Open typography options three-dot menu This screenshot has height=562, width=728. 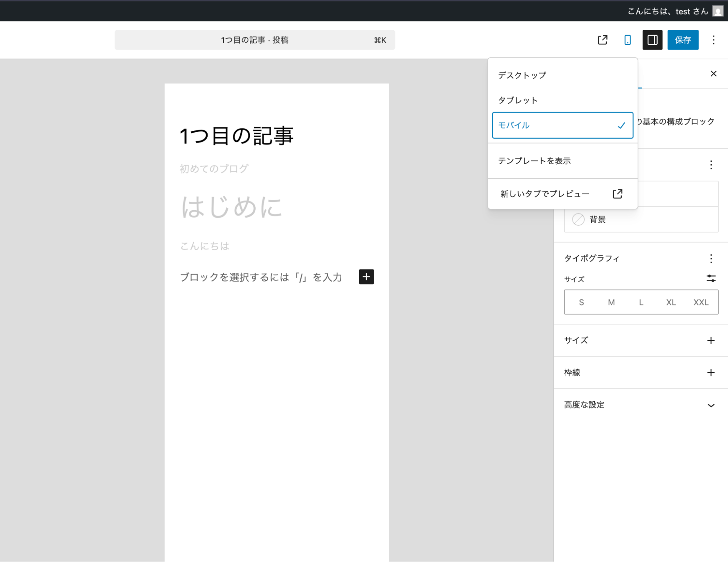pyautogui.click(x=711, y=259)
